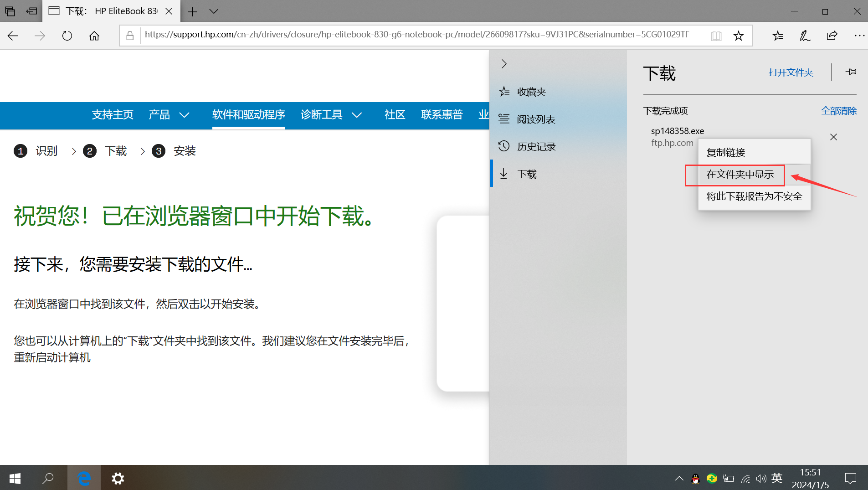Click the Add notes pen icon
This screenshot has width=868, height=490.
tap(805, 36)
